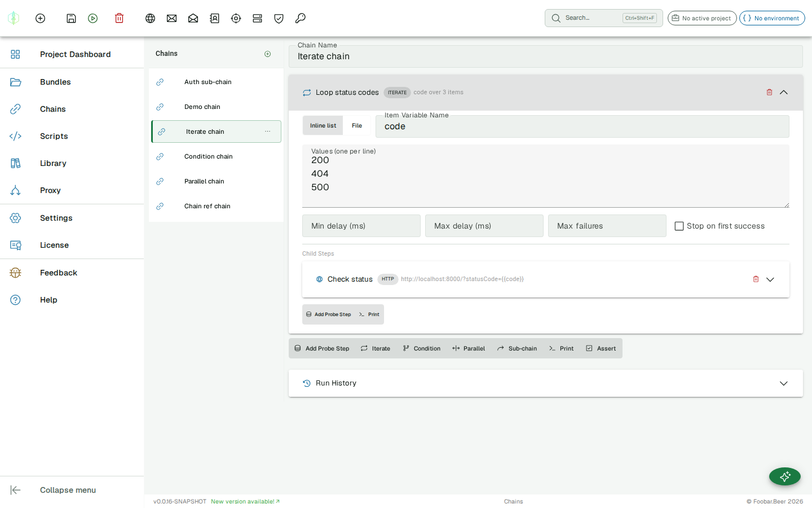Click the Loop status codes iterate icon

click(x=307, y=93)
